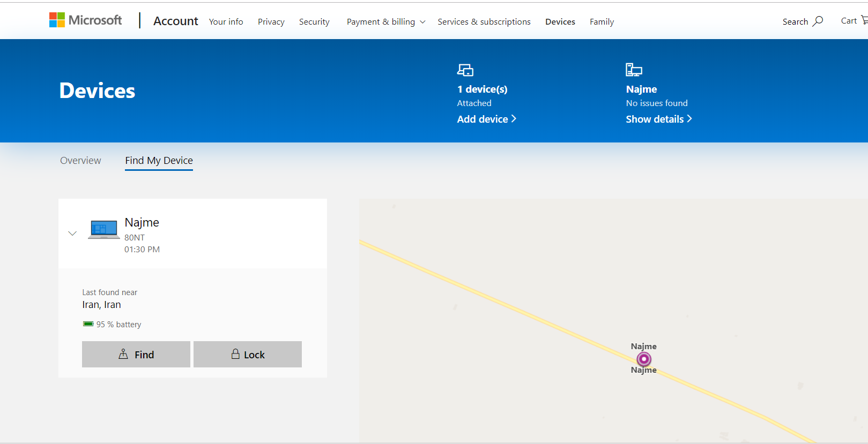The height and width of the screenshot is (444, 868).
Task: Expand Payment & billing menu
Action: pos(386,21)
